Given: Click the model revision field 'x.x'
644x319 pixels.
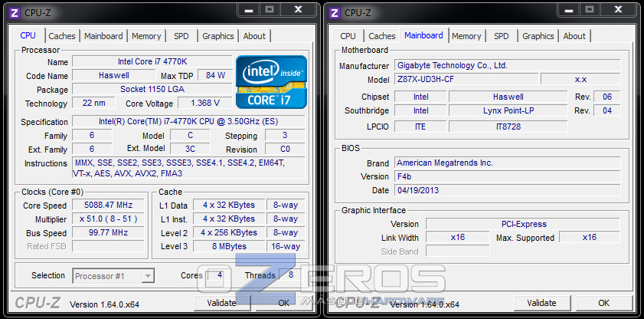Looking at the screenshot, I should pos(580,79).
